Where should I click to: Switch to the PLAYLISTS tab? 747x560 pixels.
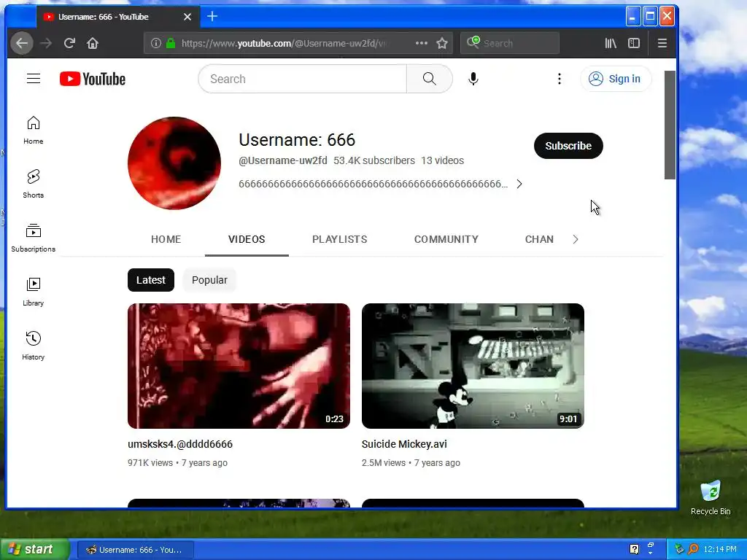(x=340, y=239)
